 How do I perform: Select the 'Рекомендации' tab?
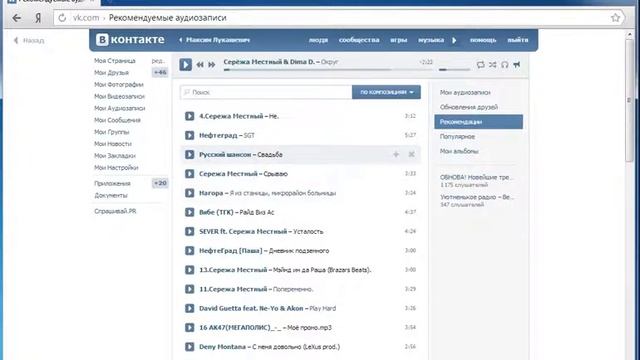coord(478,122)
